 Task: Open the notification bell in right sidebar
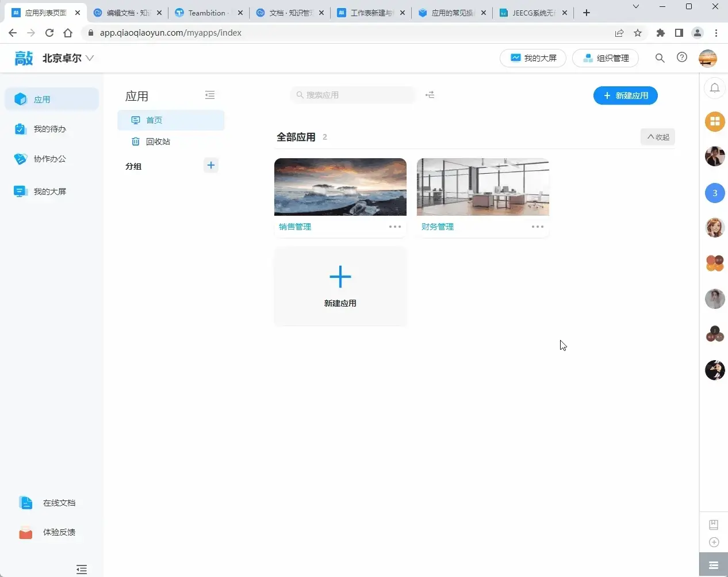pos(715,88)
